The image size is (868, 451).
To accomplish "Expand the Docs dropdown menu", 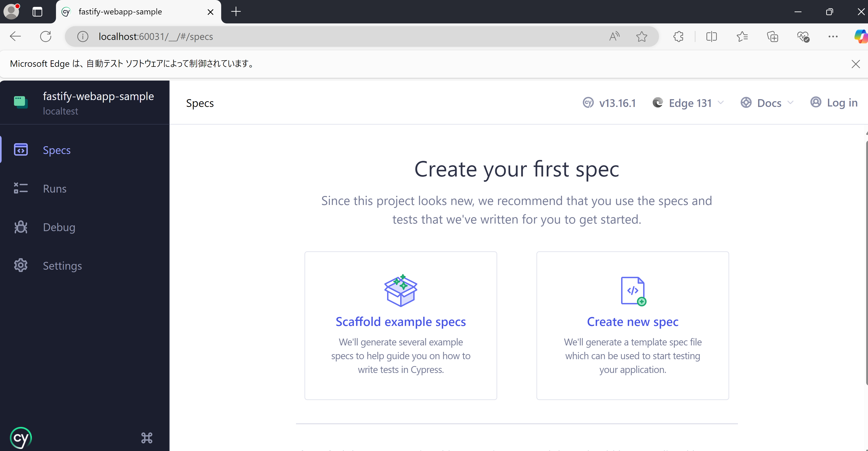I will pyautogui.click(x=767, y=103).
